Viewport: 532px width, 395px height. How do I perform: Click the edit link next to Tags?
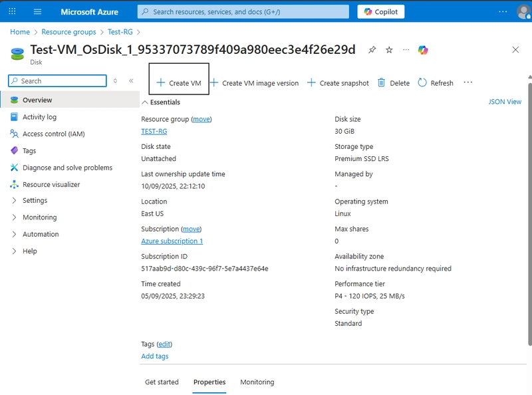point(164,344)
